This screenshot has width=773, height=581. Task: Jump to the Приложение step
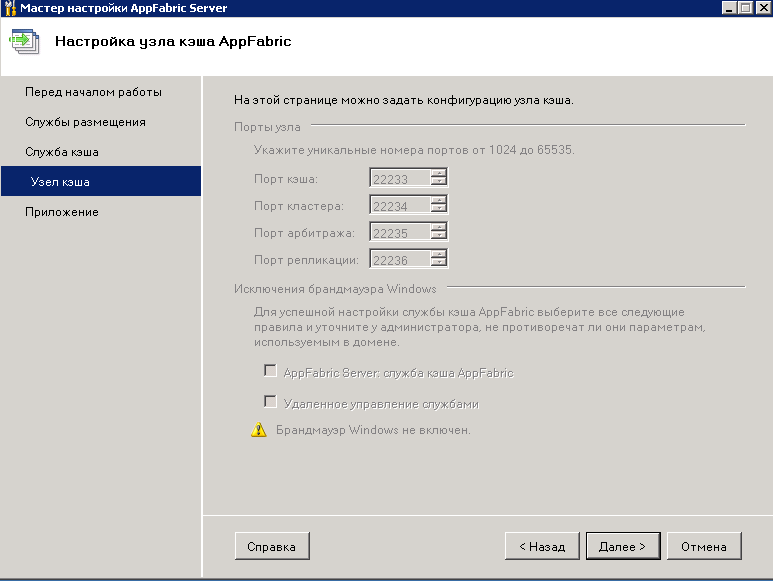(x=61, y=212)
